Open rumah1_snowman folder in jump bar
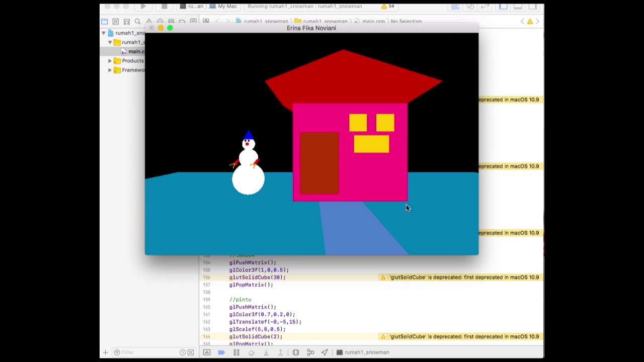This screenshot has width=644, height=362. click(321, 21)
